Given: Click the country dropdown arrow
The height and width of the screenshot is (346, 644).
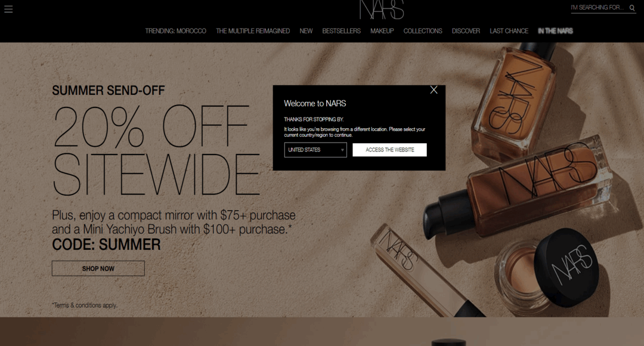Looking at the screenshot, I should click(342, 150).
